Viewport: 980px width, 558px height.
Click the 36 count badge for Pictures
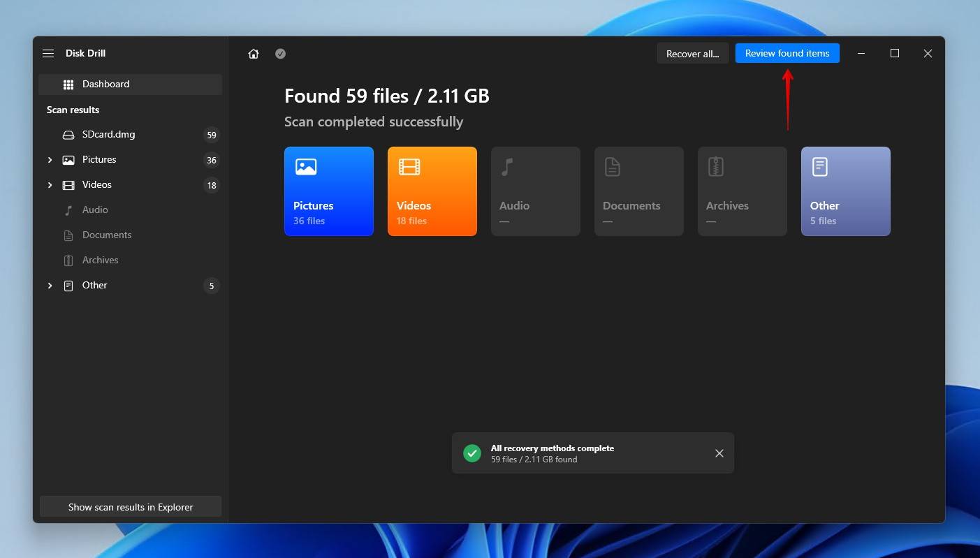pos(212,160)
